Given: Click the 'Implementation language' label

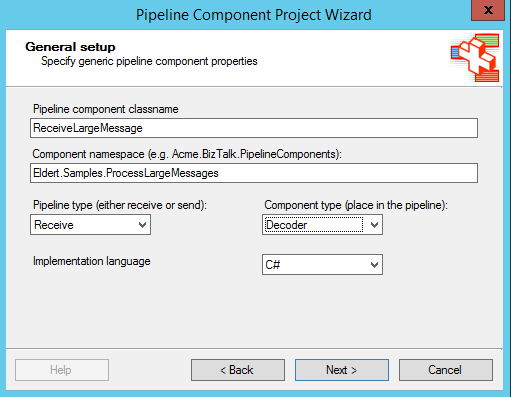Looking at the screenshot, I should [x=92, y=261].
